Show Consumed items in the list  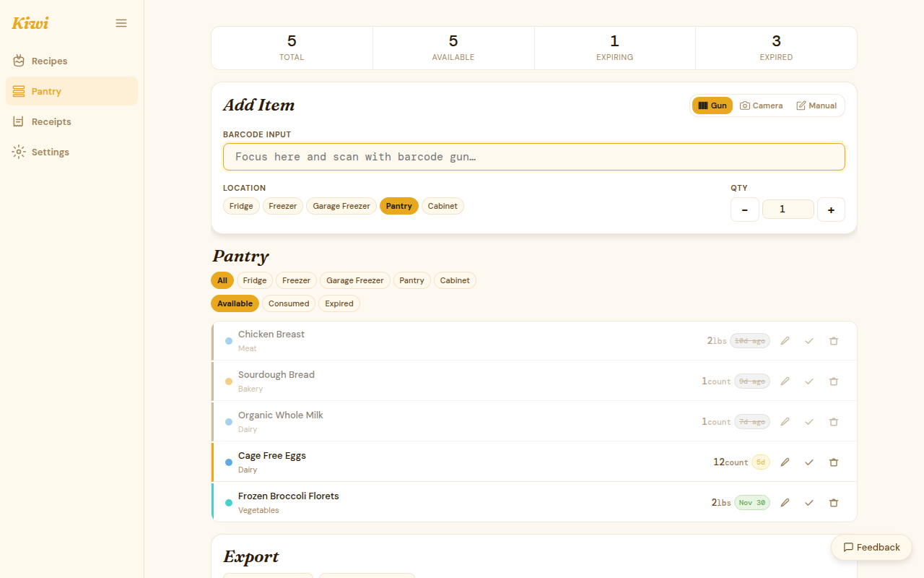(x=289, y=303)
